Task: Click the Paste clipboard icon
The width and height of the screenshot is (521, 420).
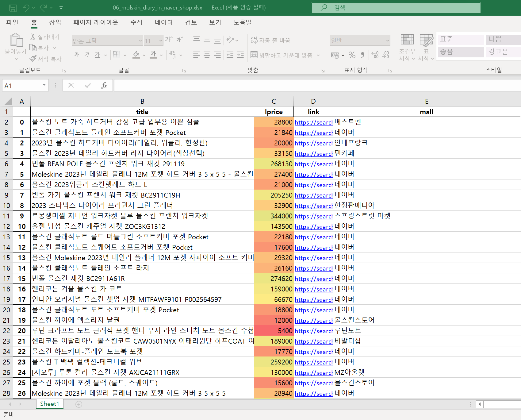Action: coord(16,40)
